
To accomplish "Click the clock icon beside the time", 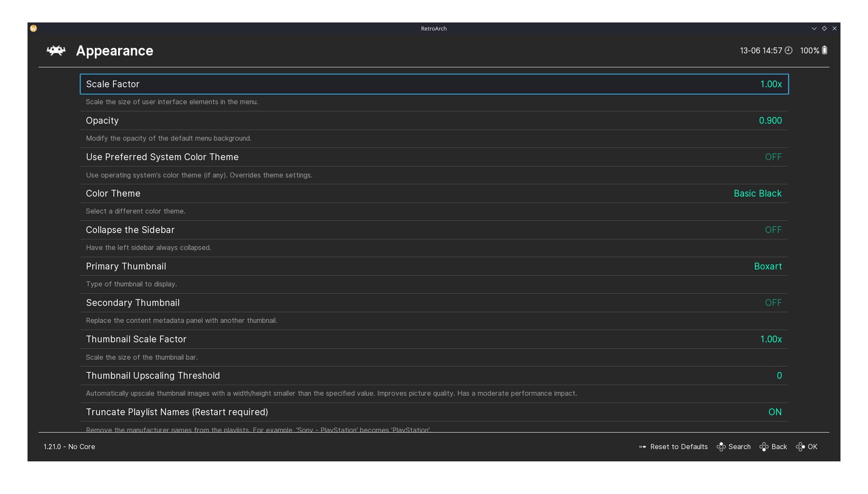I will point(788,50).
